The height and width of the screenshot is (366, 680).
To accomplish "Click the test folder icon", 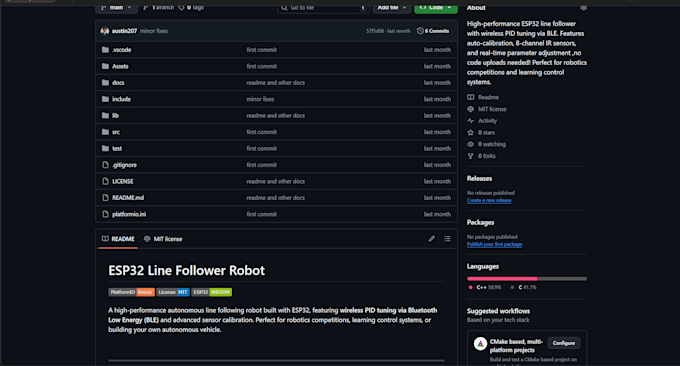I will click(105, 149).
